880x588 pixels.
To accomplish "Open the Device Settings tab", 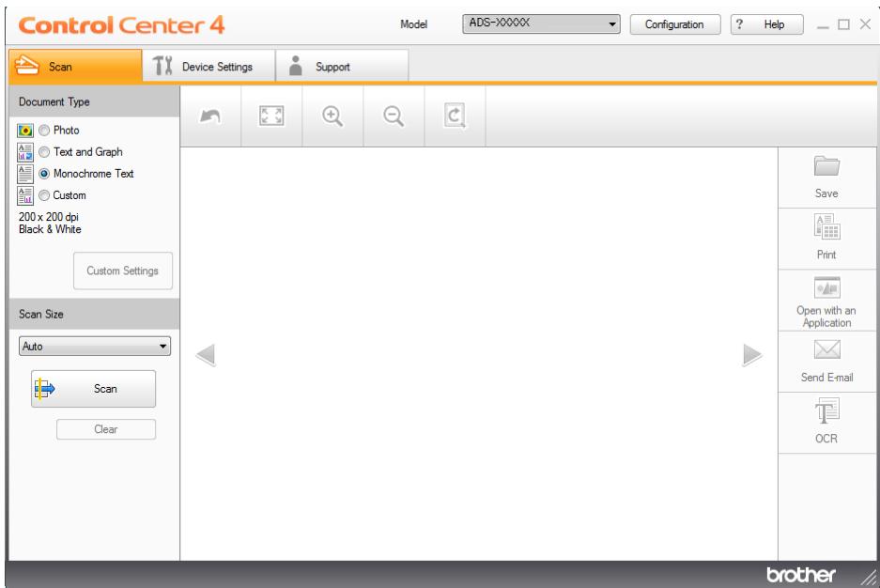I will point(208,67).
